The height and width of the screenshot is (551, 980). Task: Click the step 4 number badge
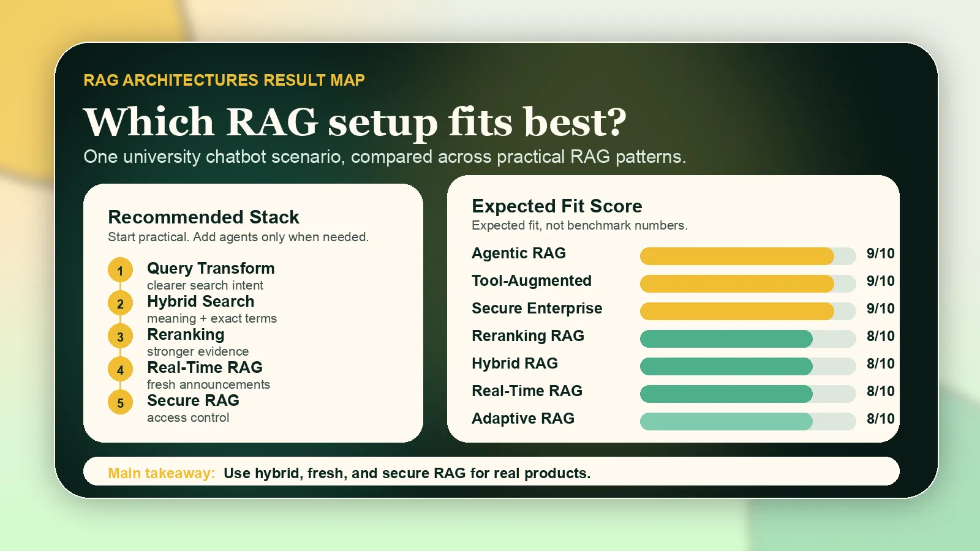[120, 369]
